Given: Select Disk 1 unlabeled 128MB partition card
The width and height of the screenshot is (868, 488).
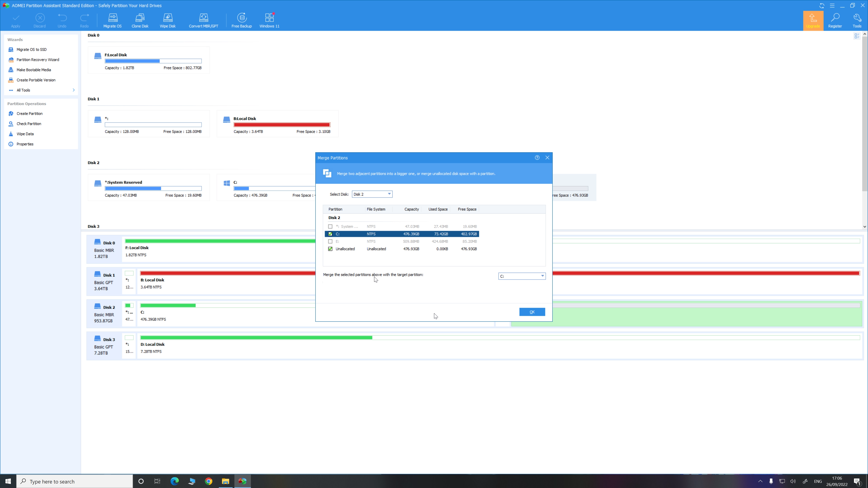Looking at the screenshot, I should click(x=149, y=124).
